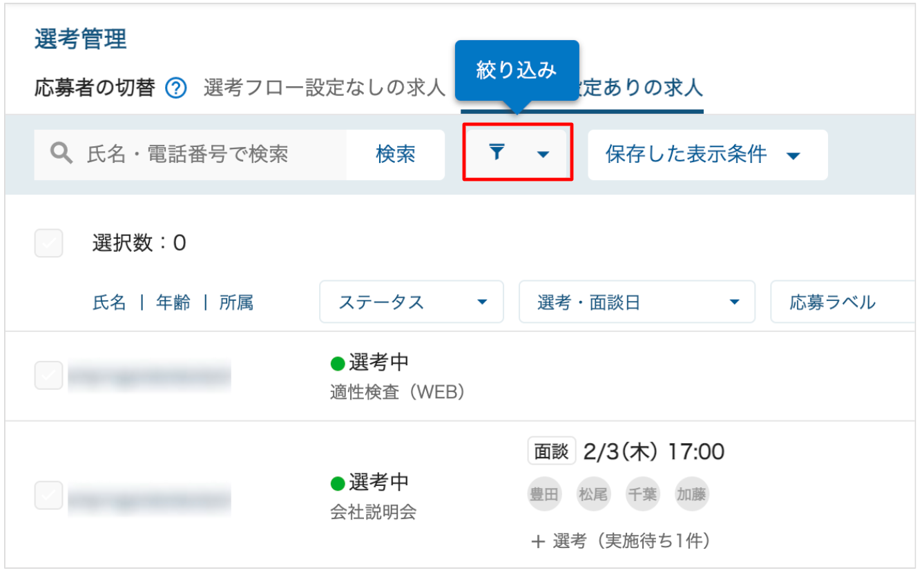
Task: Expand the ステータス dropdown
Action: pyautogui.click(x=412, y=302)
